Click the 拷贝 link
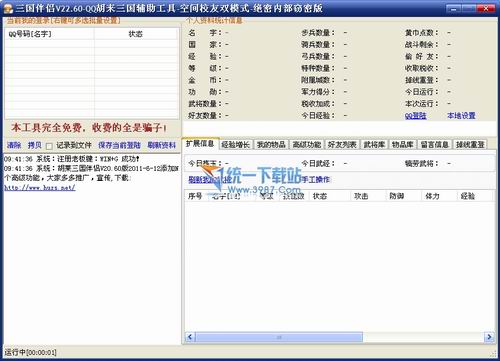The height and width of the screenshot is (361, 500). tap(34, 145)
